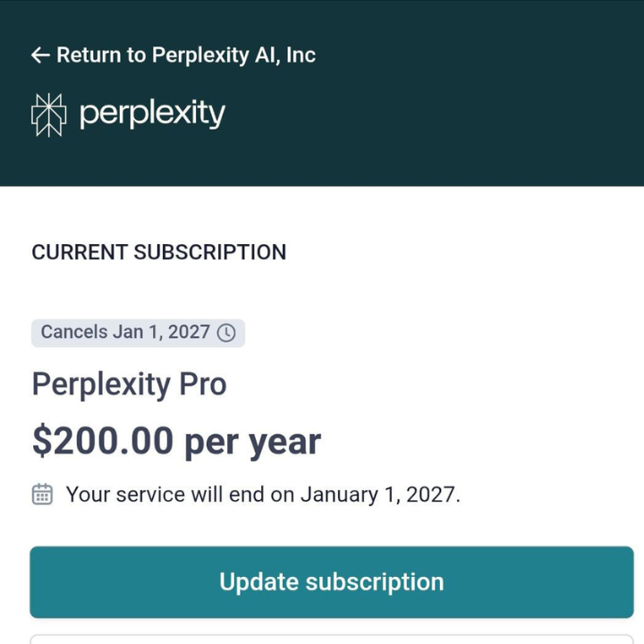Click the clock icon in the cancellation badge

[x=227, y=333]
